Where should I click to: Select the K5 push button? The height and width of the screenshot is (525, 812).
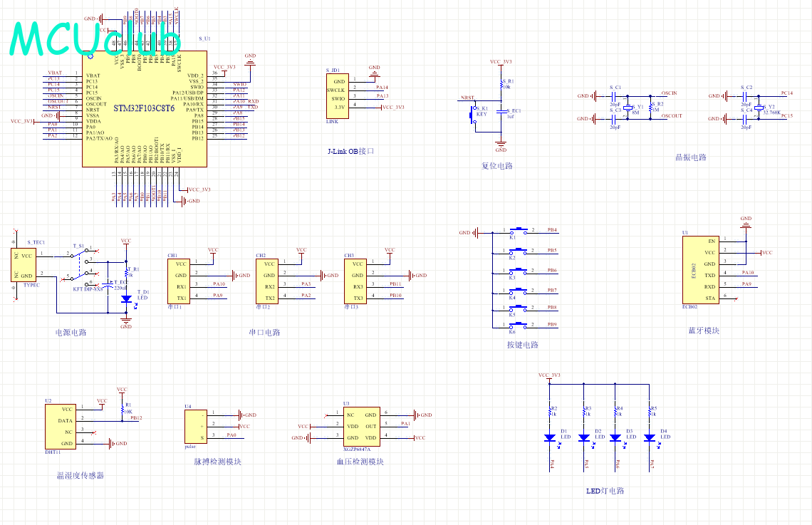pyautogui.click(x=519, y=308)
